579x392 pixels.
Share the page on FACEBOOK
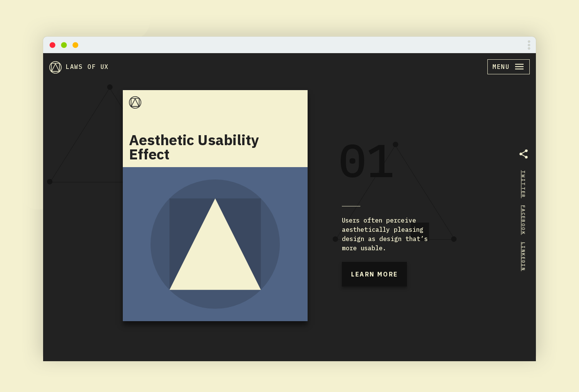pos(523,219)
